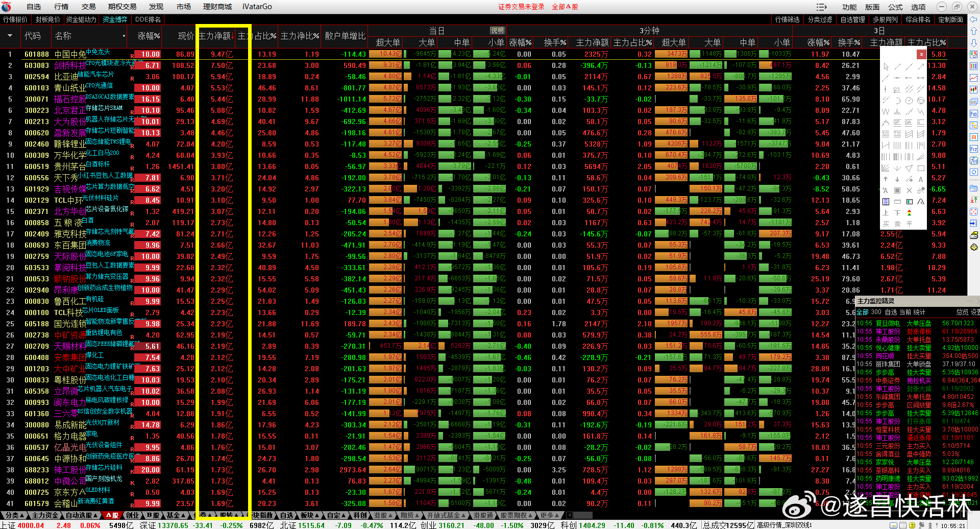Screen dimensions: 980x529
Task: Open the candlestick chart sidebar icon
Action: coord(974,90)
